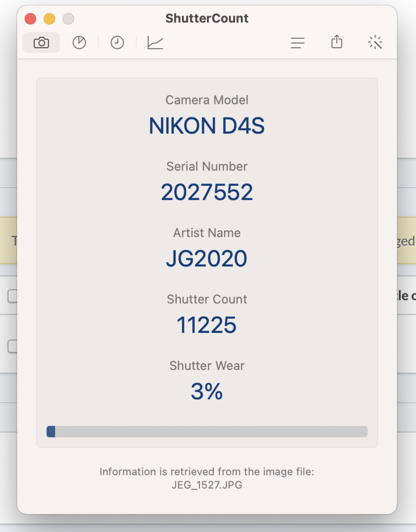Switch to the pie chart view icon

tap(79, 43)
